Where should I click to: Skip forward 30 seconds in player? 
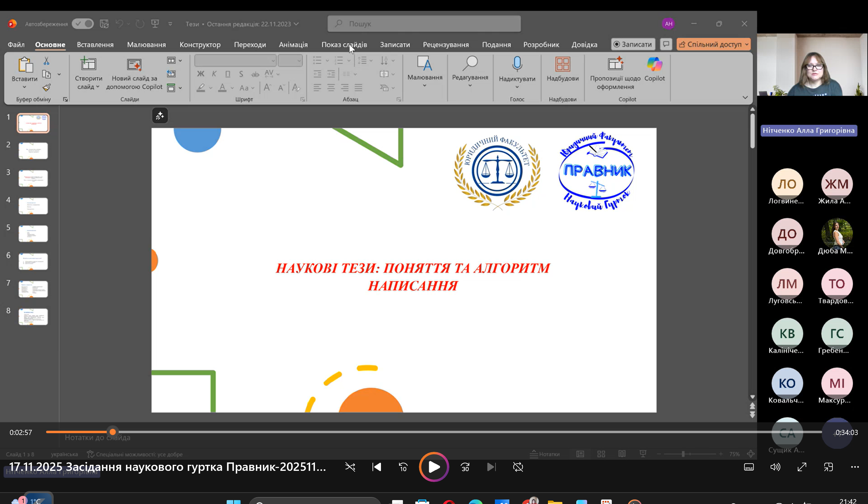coord(465,467)
